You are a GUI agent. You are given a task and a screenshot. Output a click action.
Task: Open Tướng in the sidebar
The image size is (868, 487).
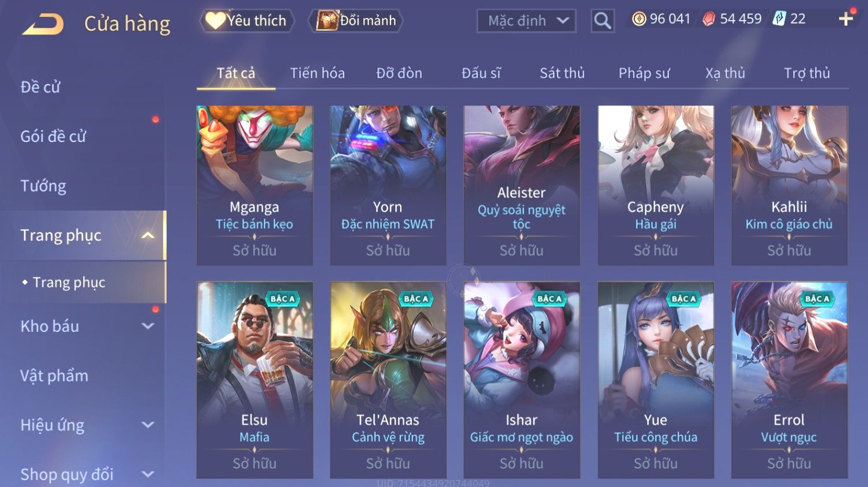(43, 186)
